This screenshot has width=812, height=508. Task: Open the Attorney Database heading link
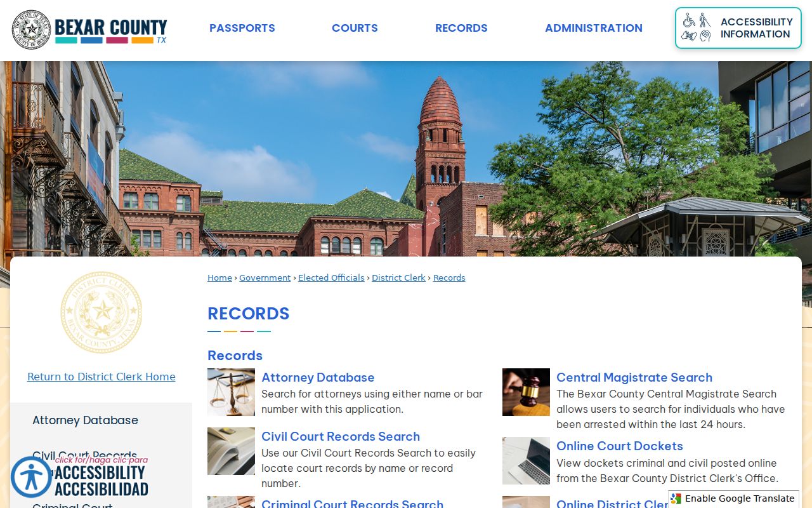(318, 377)
